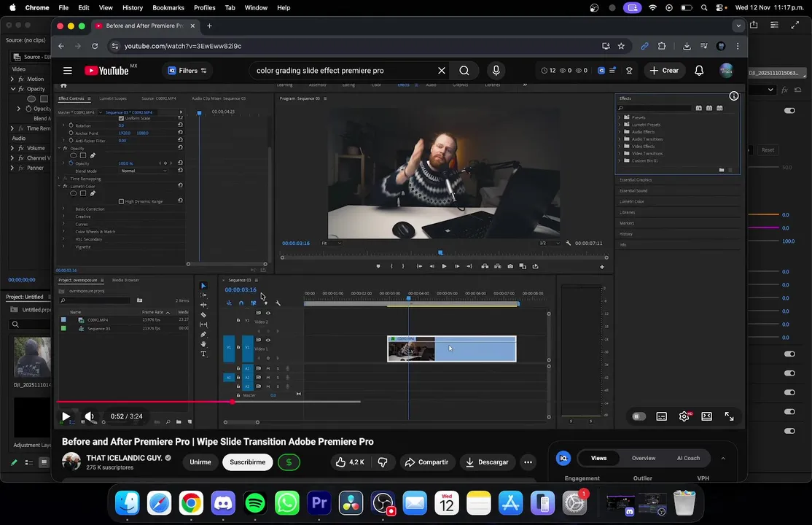Click the Suscribirme button
The height and width of the screenshot is (525, 812).
pos(248,462)
